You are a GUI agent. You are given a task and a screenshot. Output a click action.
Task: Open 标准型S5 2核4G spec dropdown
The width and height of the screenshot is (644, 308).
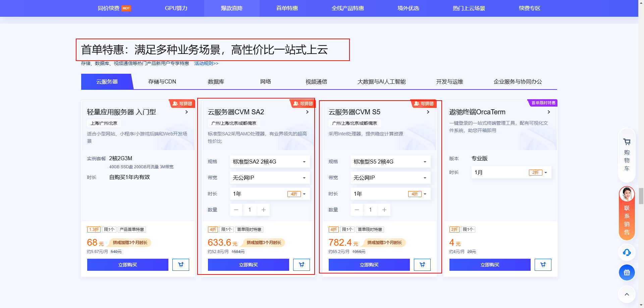[x=390, y=162]
